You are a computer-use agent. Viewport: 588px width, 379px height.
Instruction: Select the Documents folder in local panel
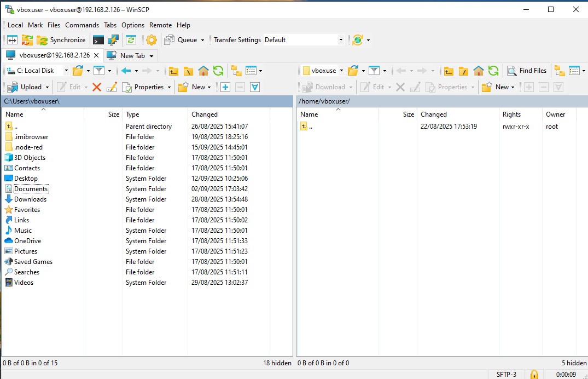31,189
